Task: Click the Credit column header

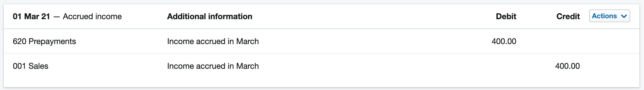Action: [568, 16]
